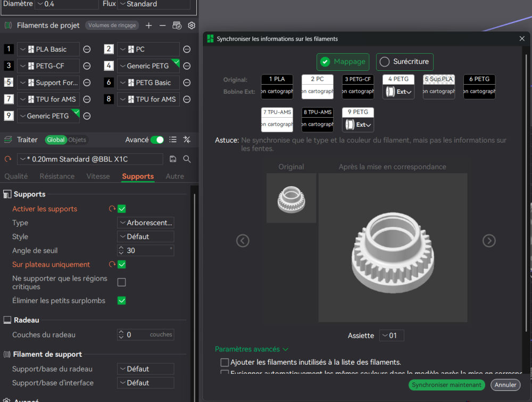
Task: Open the Vitesse tab
Action: 98,176
